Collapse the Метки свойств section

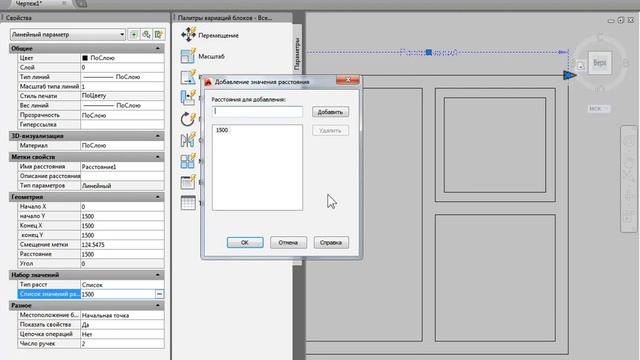tap(158, 157)
